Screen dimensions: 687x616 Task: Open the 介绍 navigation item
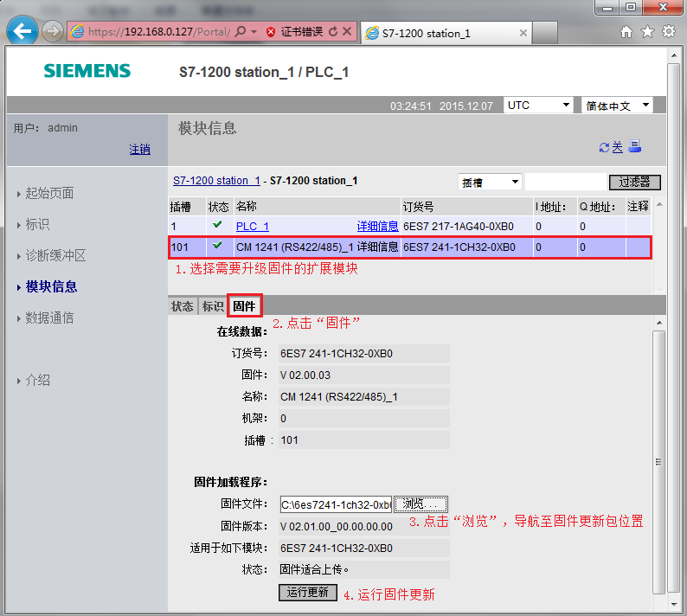click(x=37, y=380)
